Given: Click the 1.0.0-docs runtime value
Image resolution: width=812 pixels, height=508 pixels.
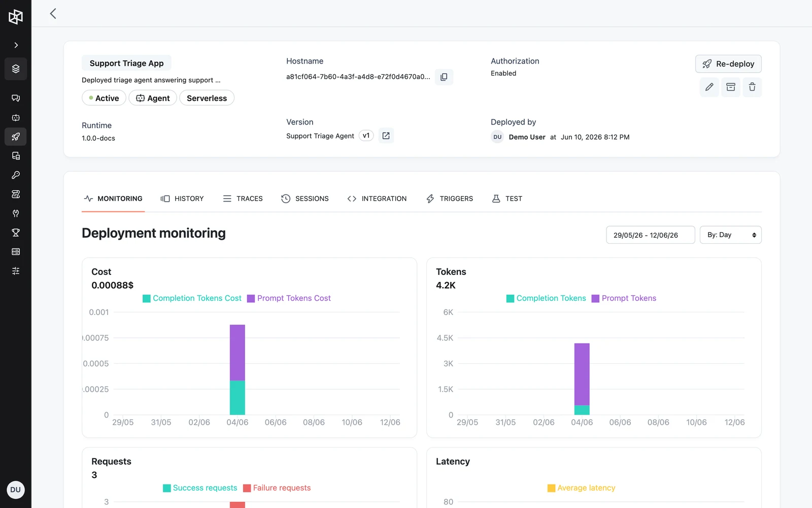Looking at the screenshot, I should tap(98, 138).
